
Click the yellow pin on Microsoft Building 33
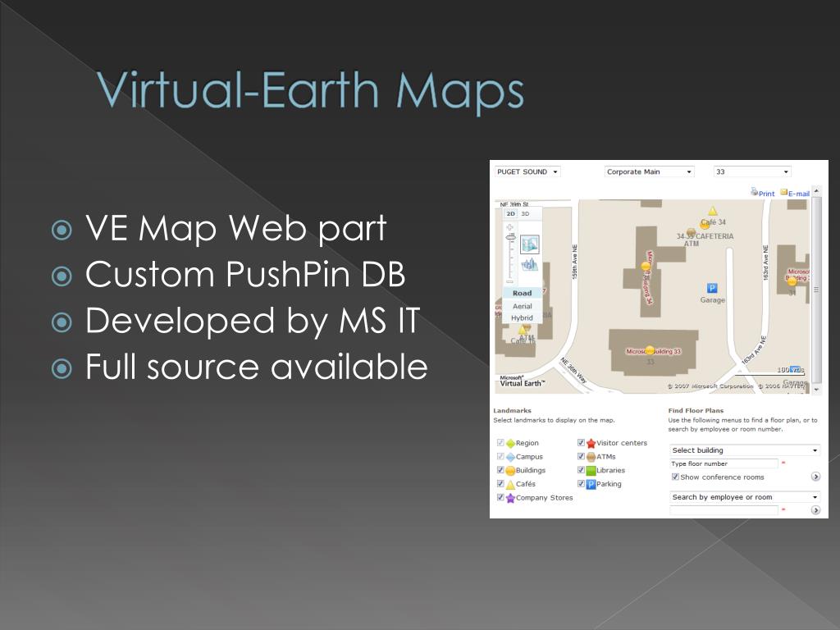(650, 350)
